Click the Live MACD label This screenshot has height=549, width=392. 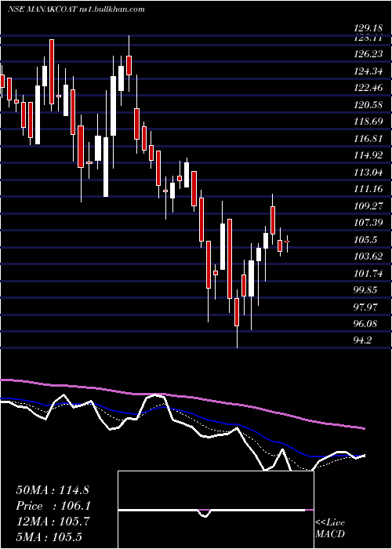[330, 529]
